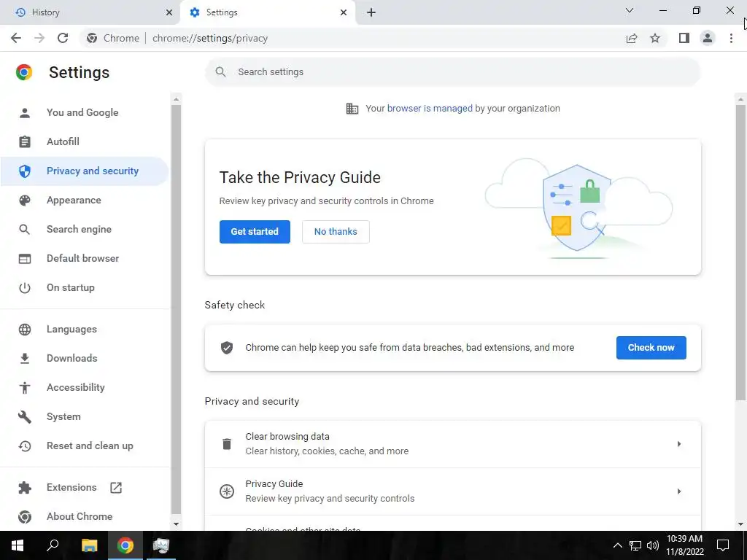Image resolution: width=747 pixels, height=560 pixels.
Task: Click the magnifier icon in Search settings
Action: pos(220,72)
